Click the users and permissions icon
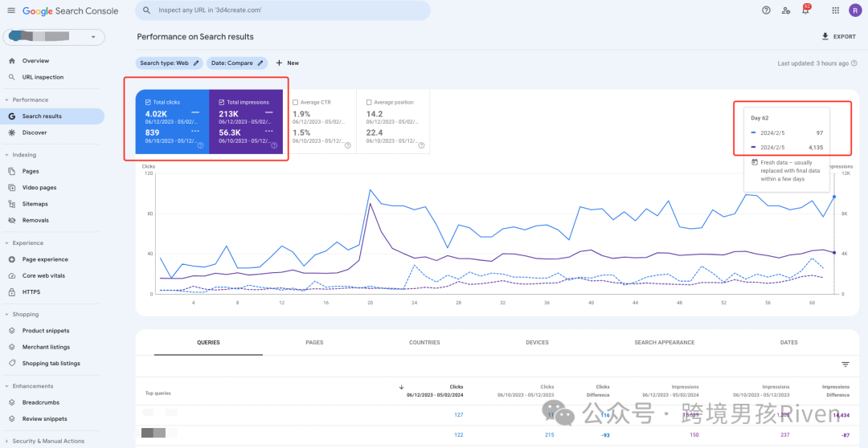This screenshot has width=868, height=448. (785, 10)
